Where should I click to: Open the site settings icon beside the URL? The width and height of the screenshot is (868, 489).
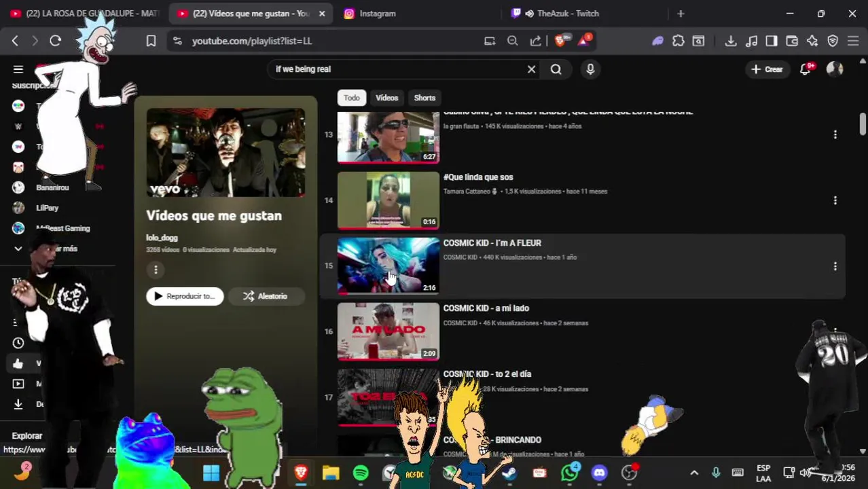pos(177,41)
